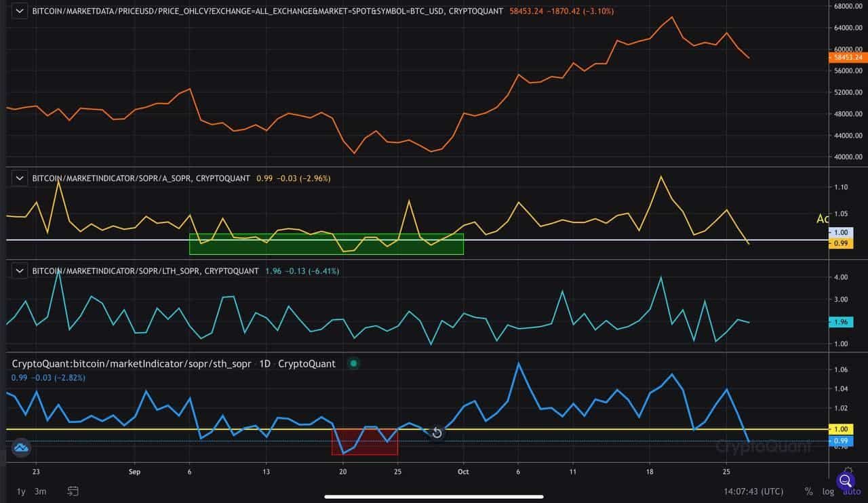
Task: Click the go-to-date calendar icon in bottom toolbar
Action: 72,491
